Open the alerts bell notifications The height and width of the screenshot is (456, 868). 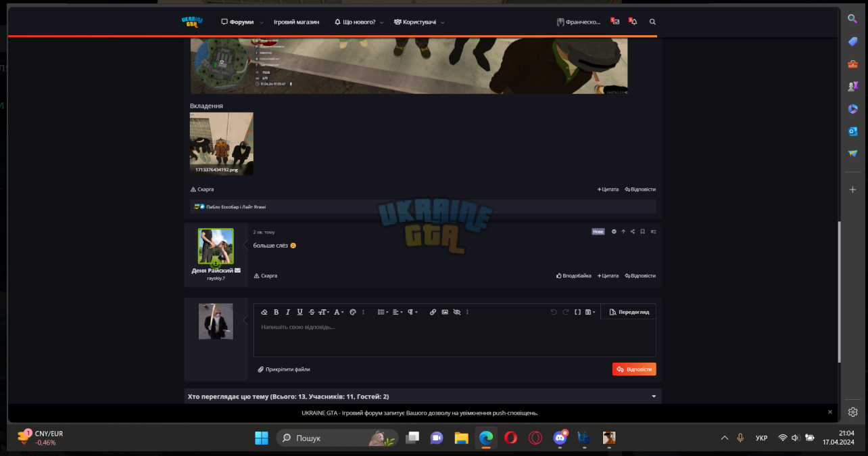click(x=633, y=22)
